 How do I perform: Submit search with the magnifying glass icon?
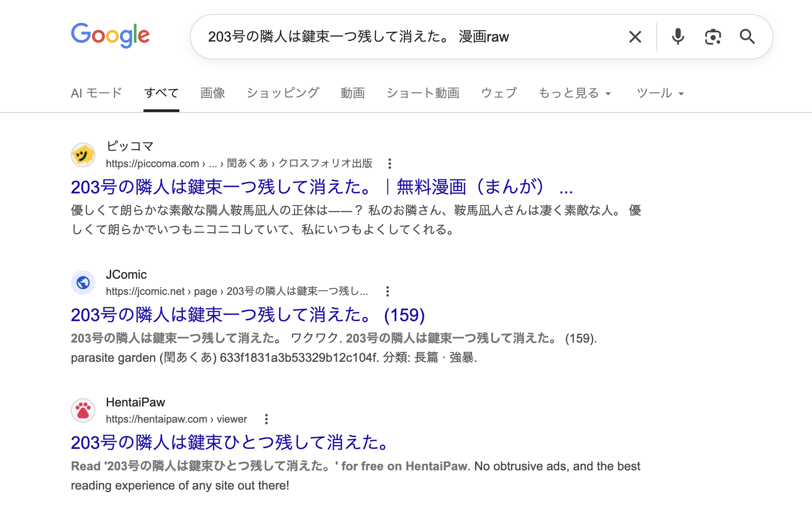coord(747,37)
